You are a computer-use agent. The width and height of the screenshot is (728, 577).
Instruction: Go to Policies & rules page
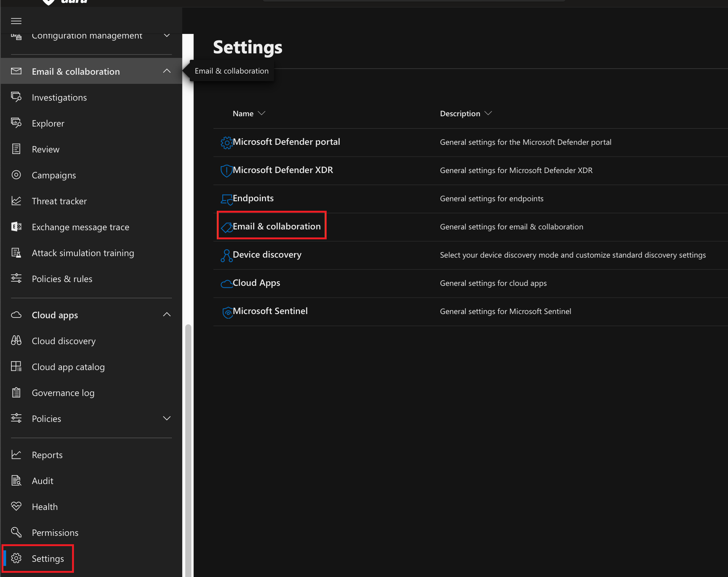[62, 279]
